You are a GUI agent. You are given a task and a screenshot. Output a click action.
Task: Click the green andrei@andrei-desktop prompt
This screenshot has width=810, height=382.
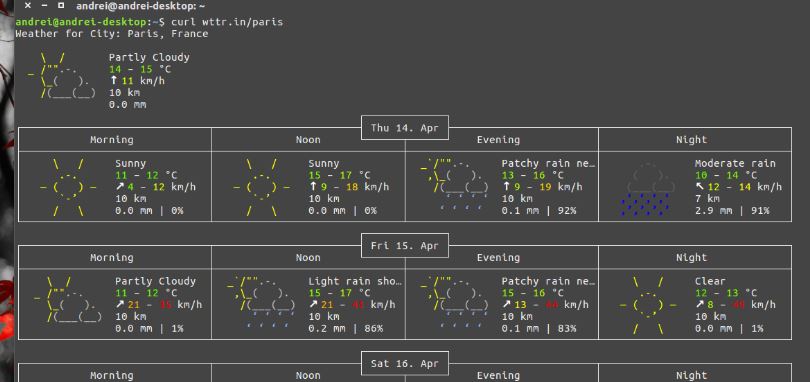(81, 22)
